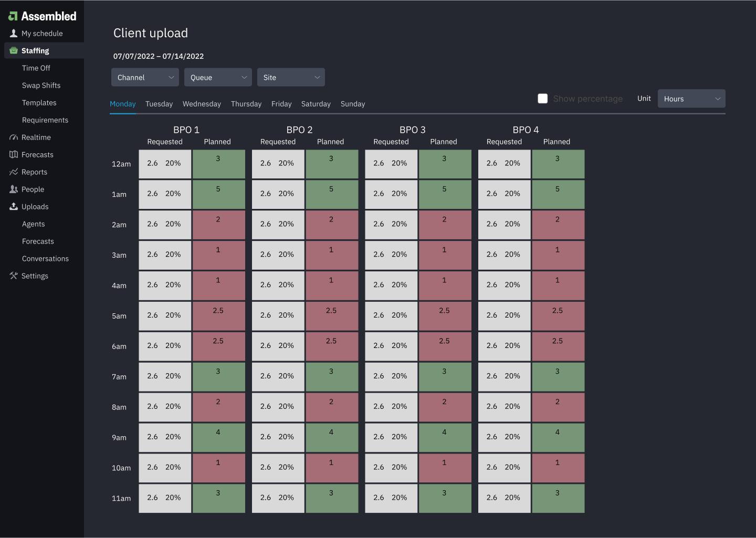Image resolution: width=756 pixels, height=538 pixels.
Task: Open Settings tools icon
Action: point(14,276)
